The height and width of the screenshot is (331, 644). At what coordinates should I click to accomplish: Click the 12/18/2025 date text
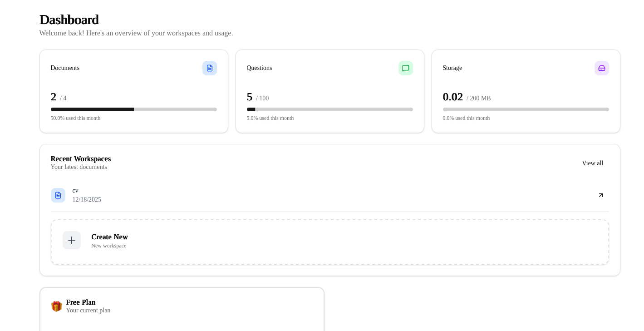[x=87, y=200]
